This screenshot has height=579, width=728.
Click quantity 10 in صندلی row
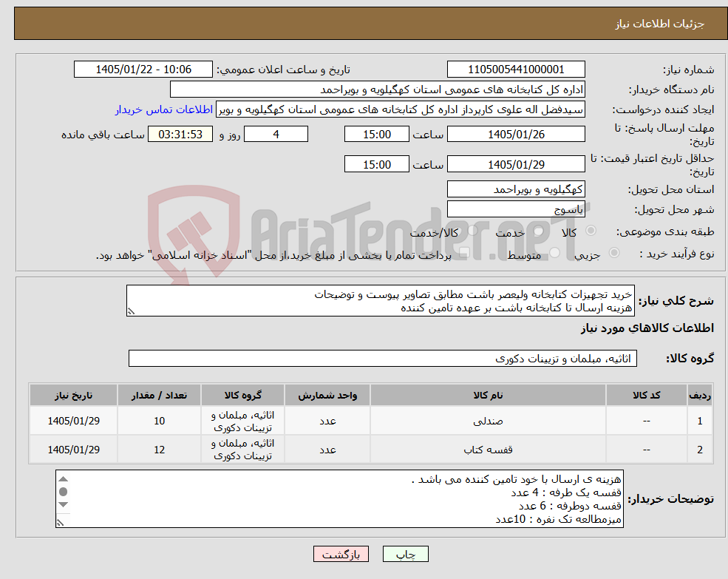[159, 421]
